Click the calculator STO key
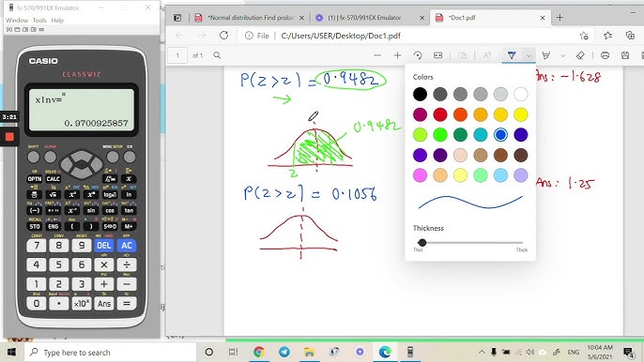 (x=35, y=227)
